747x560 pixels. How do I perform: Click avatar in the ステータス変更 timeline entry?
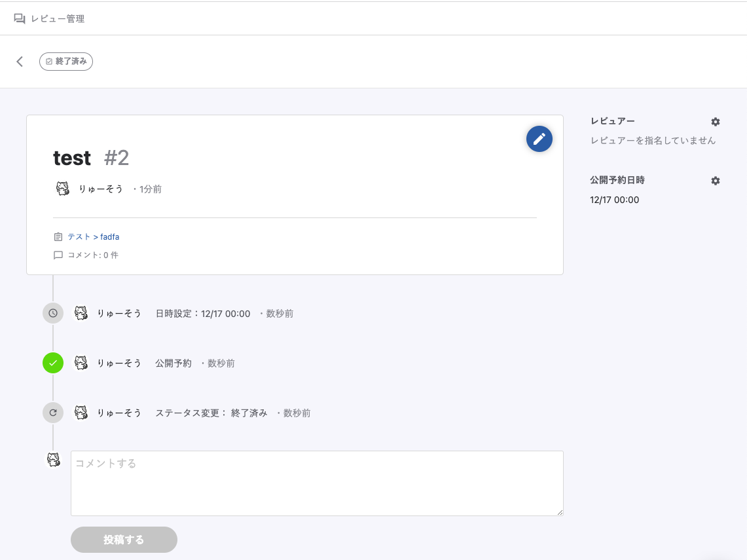(x=81, y=413)
